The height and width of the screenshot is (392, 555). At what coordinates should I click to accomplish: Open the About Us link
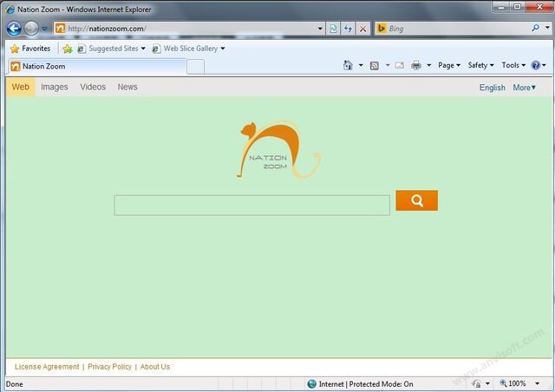click(x=155, y=367)
